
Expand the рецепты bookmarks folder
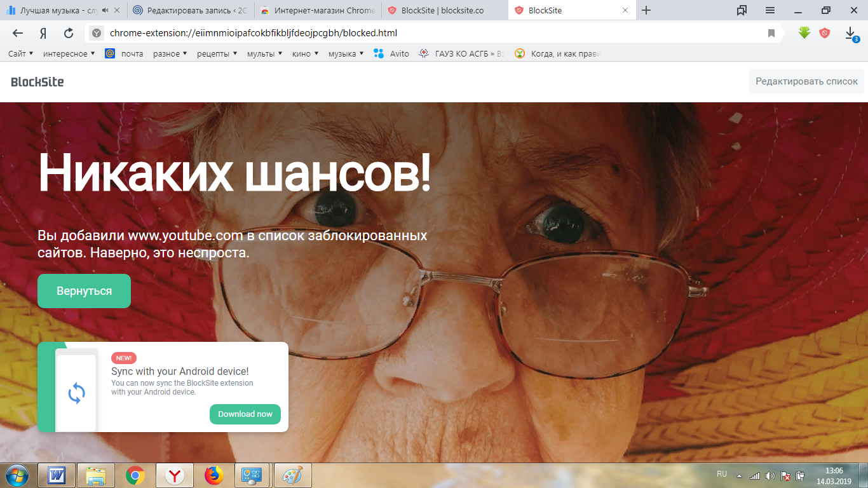217,54
